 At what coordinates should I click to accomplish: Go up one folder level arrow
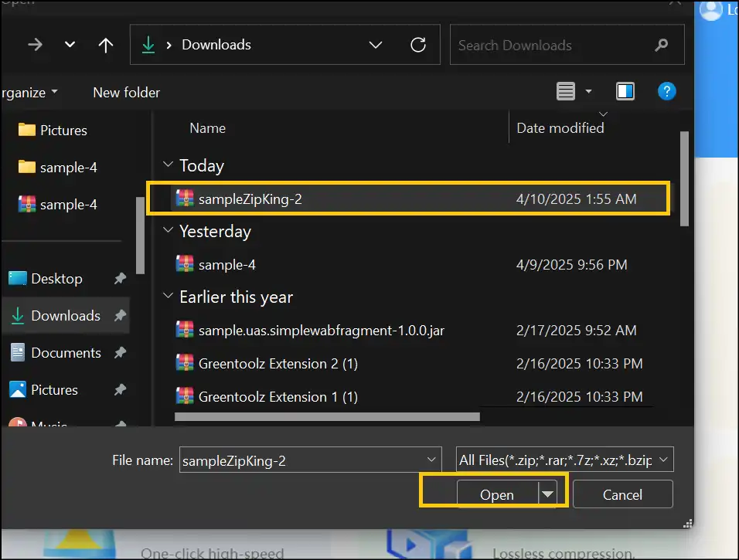point(106,45)
